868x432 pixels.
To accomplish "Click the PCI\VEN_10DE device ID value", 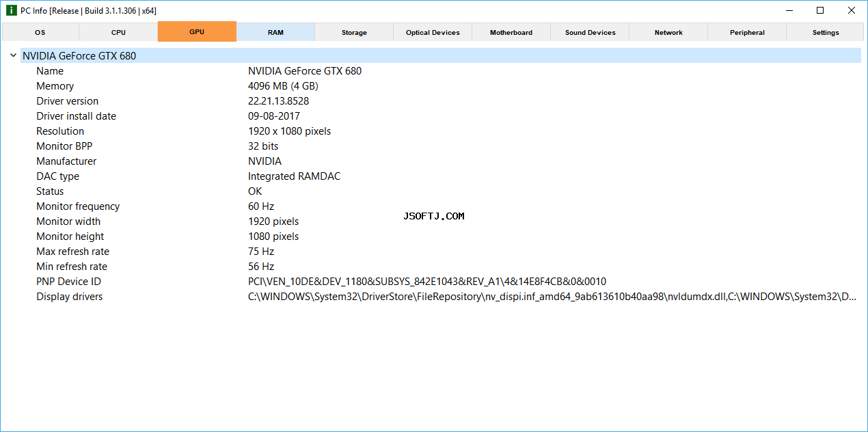I will (427, 282).
